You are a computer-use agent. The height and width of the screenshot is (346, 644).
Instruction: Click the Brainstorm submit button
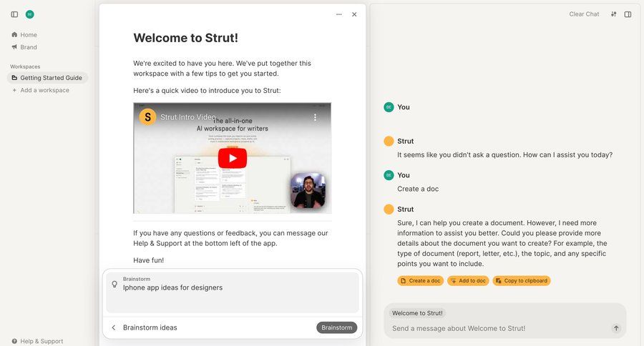pos(337,327)
